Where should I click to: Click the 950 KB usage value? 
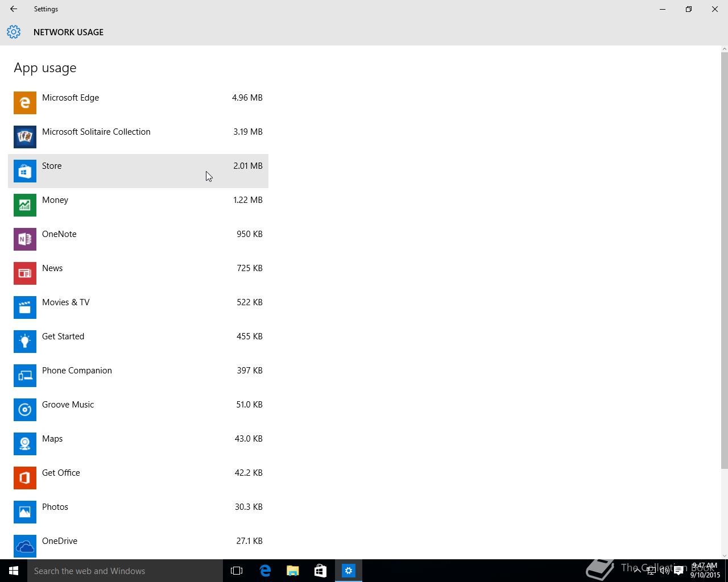coord(250,234)
